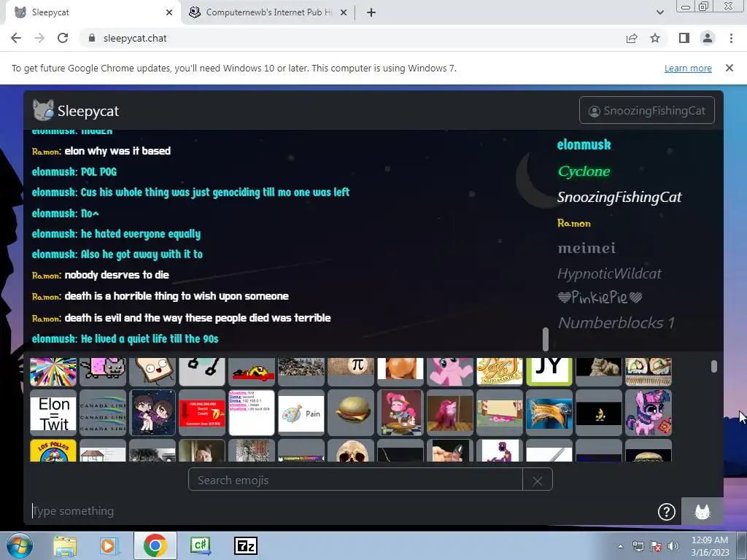Open Windows Explorer from the taskbar
This screenshot has width=747, height=560.
coord(65,546)
